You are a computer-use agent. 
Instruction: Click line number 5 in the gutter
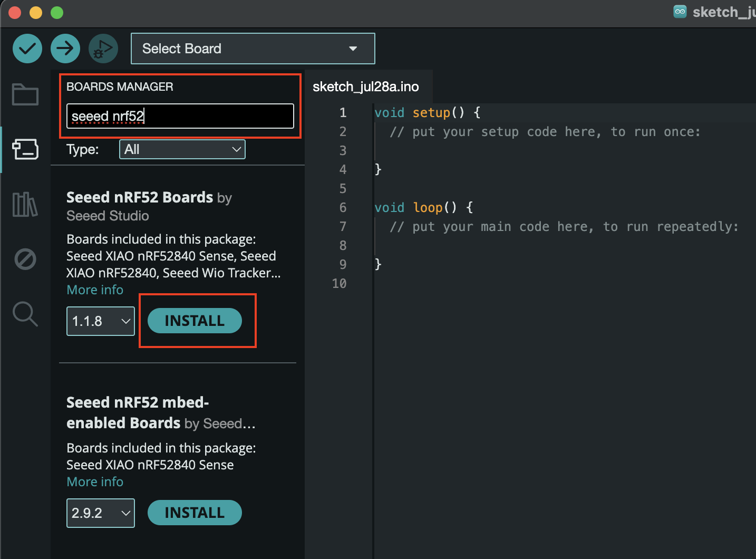[x=343, y=189]
